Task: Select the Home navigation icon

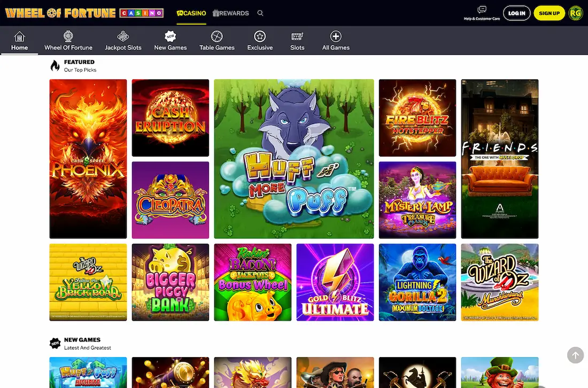Action: tap(19, 36)
